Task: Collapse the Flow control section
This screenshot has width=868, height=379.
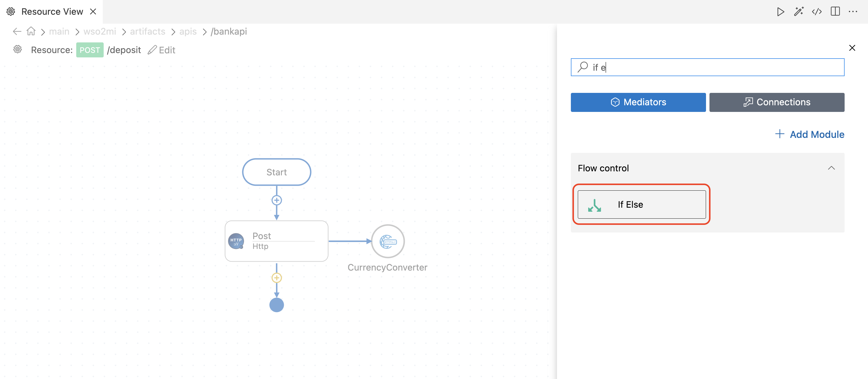Action: pyautogui.click(x=831, y=168)
